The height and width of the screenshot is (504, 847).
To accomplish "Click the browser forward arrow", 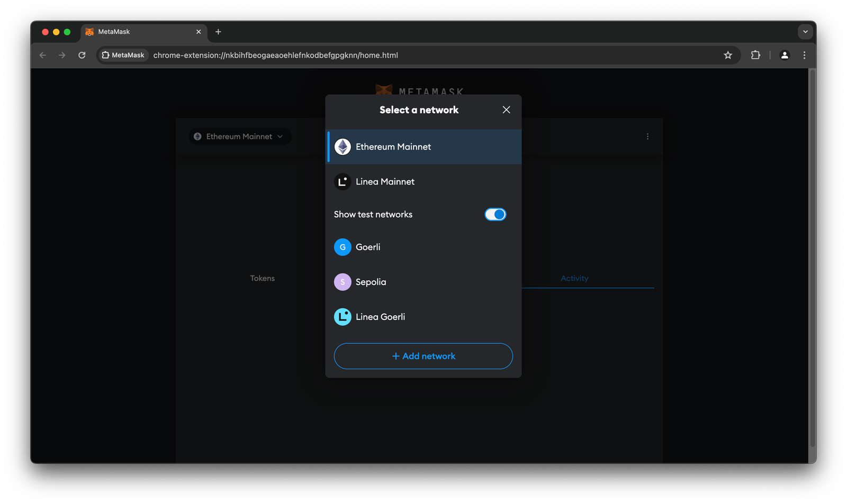I will pyautogui.click(x=62, y=55).
